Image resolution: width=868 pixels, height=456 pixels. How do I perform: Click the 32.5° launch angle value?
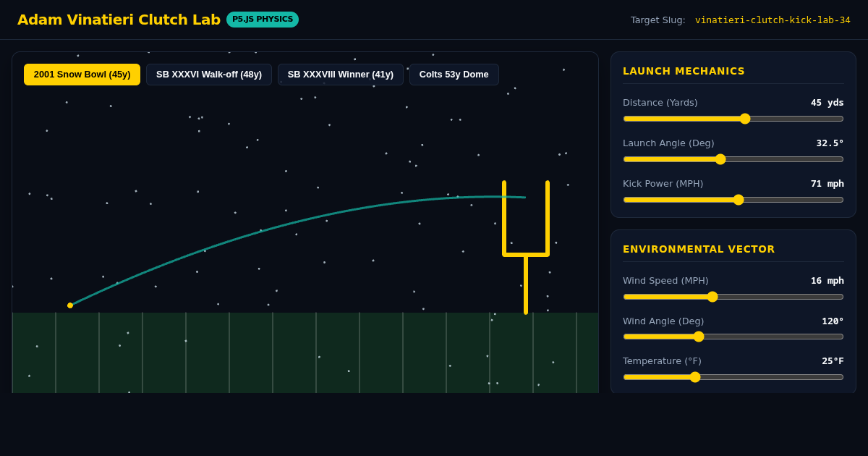pos(830,143)
